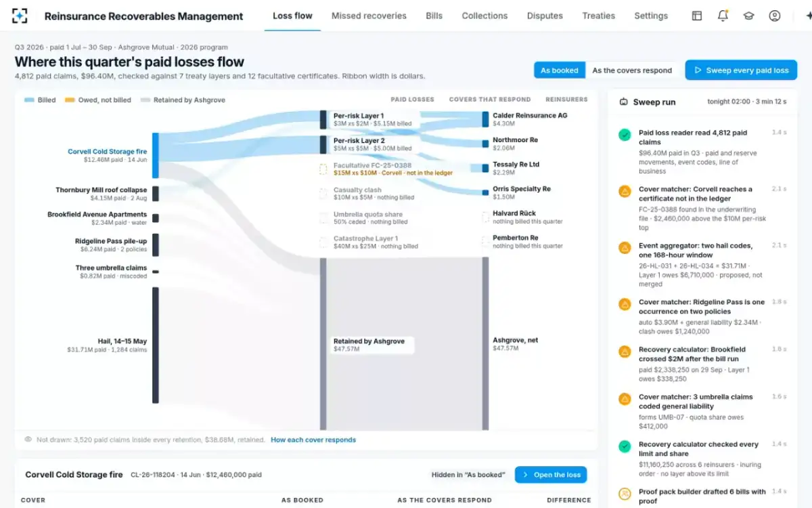Go to the Bills tab

click(434, 16)
